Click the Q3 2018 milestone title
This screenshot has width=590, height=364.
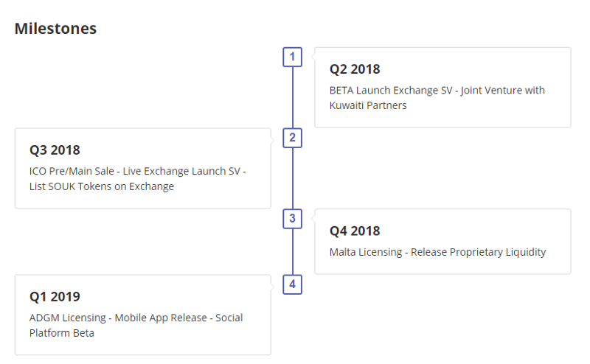click(55, 150)
